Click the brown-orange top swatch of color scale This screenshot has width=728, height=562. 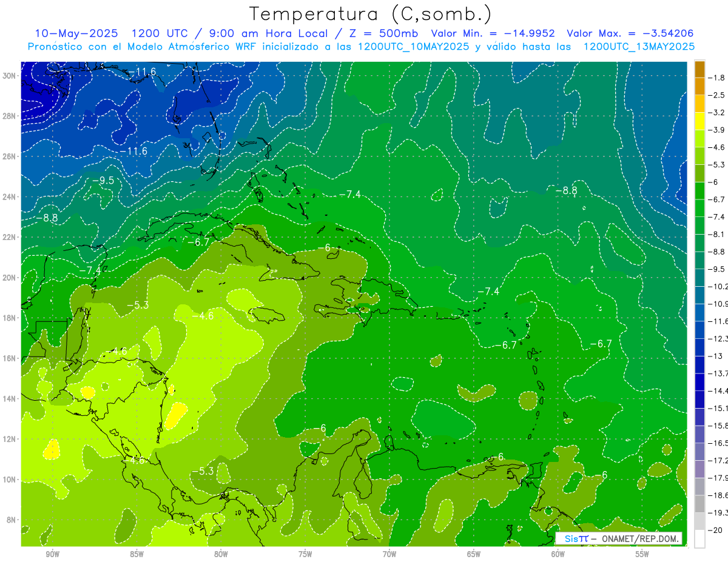(699, 69)
